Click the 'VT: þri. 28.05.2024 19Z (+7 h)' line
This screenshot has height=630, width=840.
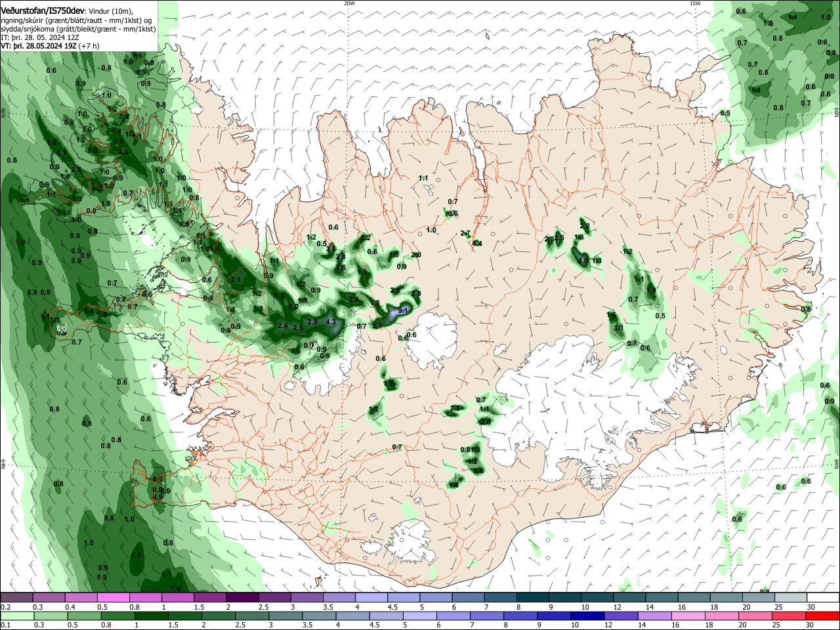pyautogui.click(x=50, y=46)
